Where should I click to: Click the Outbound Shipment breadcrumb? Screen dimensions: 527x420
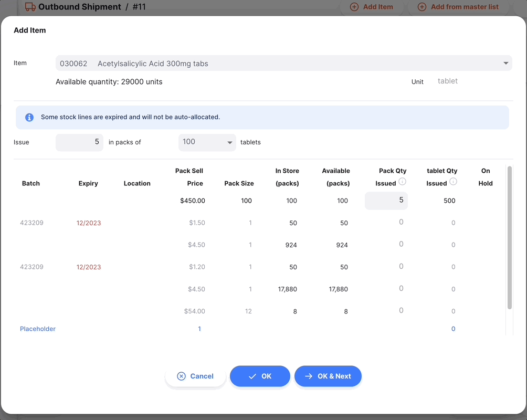(79, 7)
